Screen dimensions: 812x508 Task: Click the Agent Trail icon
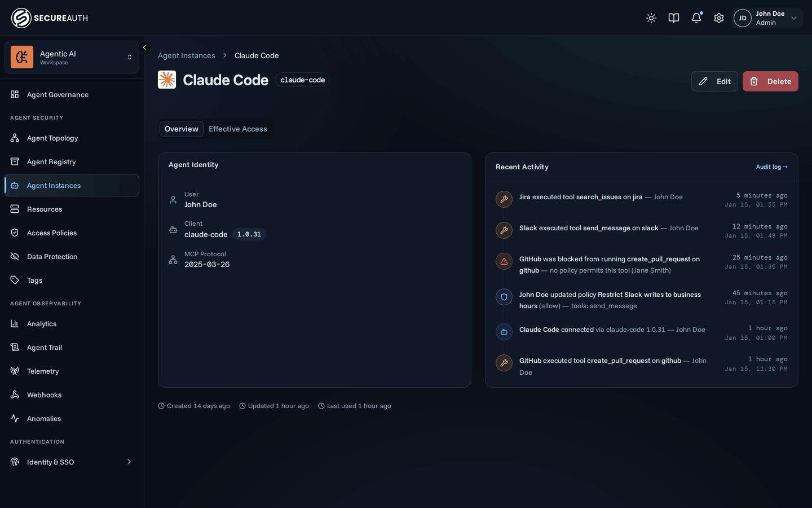15,347
